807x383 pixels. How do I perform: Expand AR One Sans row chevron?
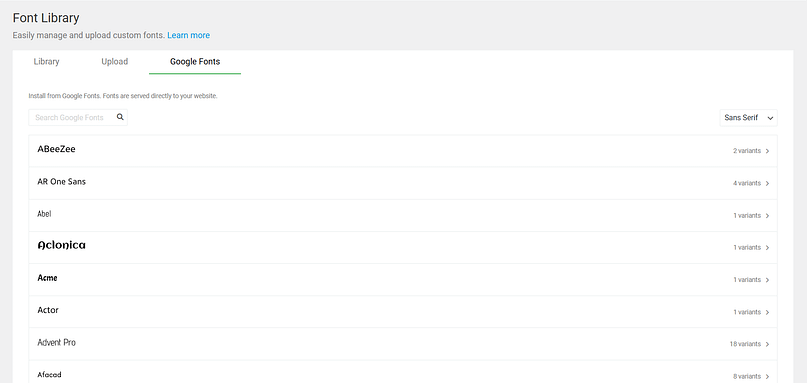click(767, 183)
